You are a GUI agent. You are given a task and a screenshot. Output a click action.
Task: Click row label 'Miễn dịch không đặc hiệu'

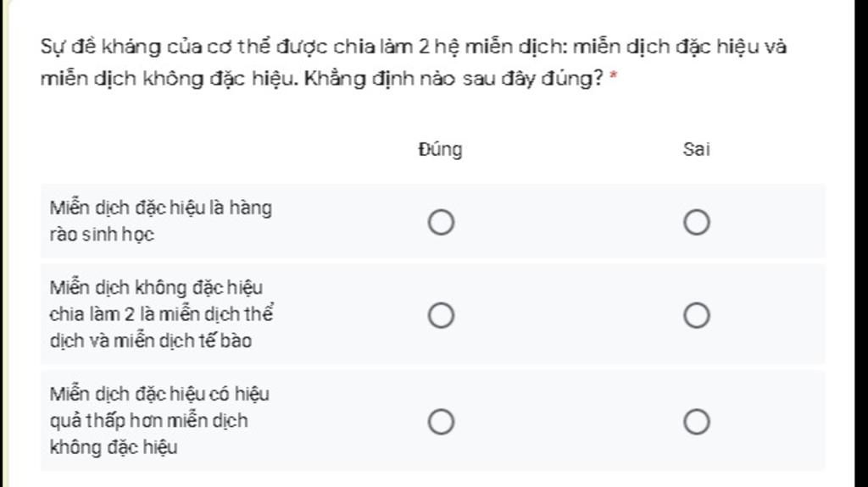coord(156,288)
